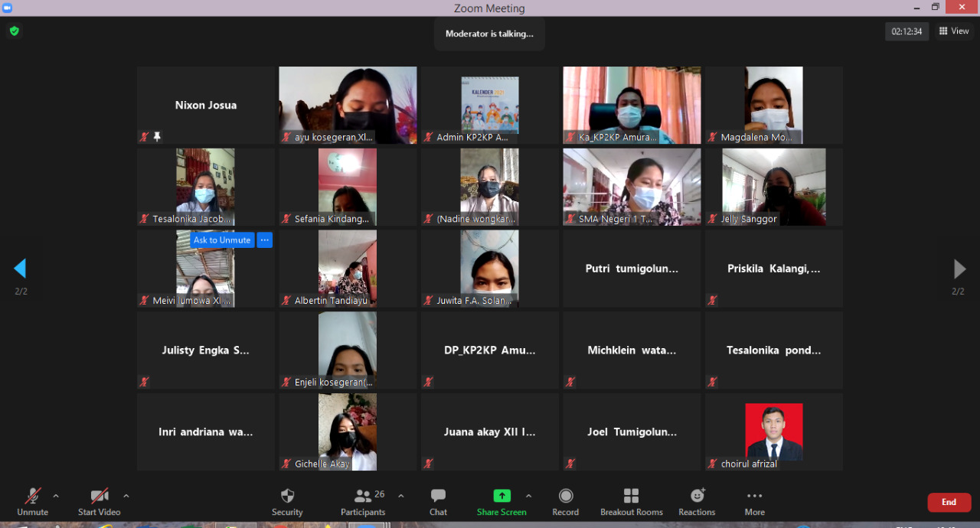This screenshot has height=528, width=980.
Task: Open the Security shield options
Action: [287, 502]
